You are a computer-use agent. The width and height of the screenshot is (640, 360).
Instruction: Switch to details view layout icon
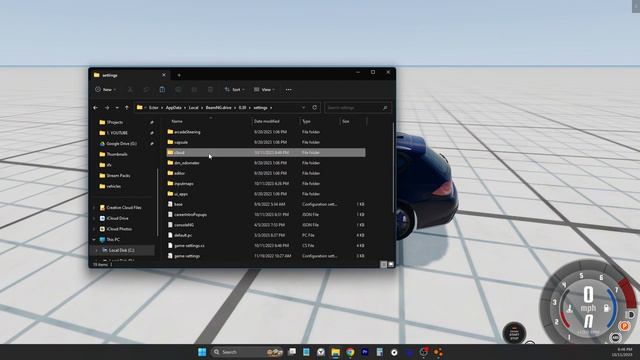click(x=384, y=264)
